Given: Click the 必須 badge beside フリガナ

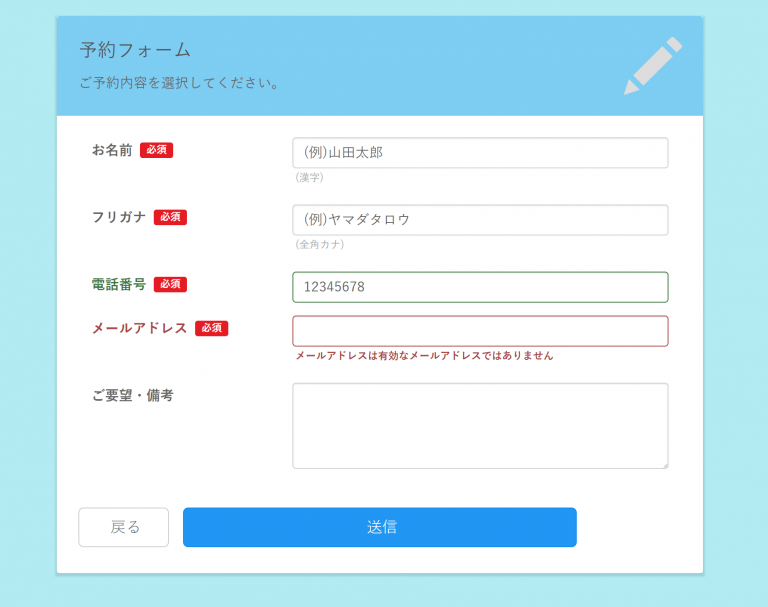Looking at the screenshot, I should (170, 217).
